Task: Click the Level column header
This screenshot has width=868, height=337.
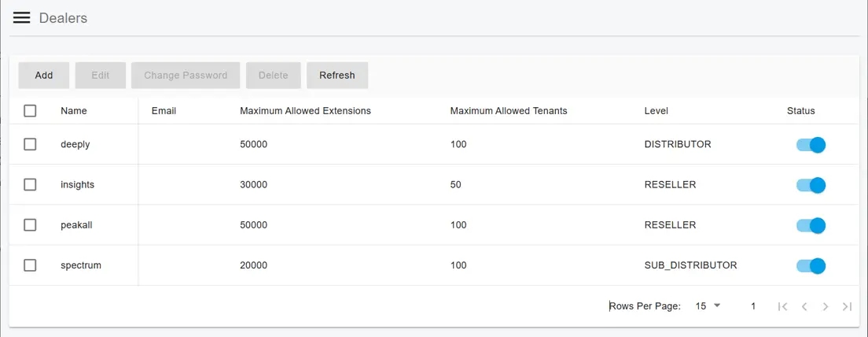Action: tap(656, 111)
